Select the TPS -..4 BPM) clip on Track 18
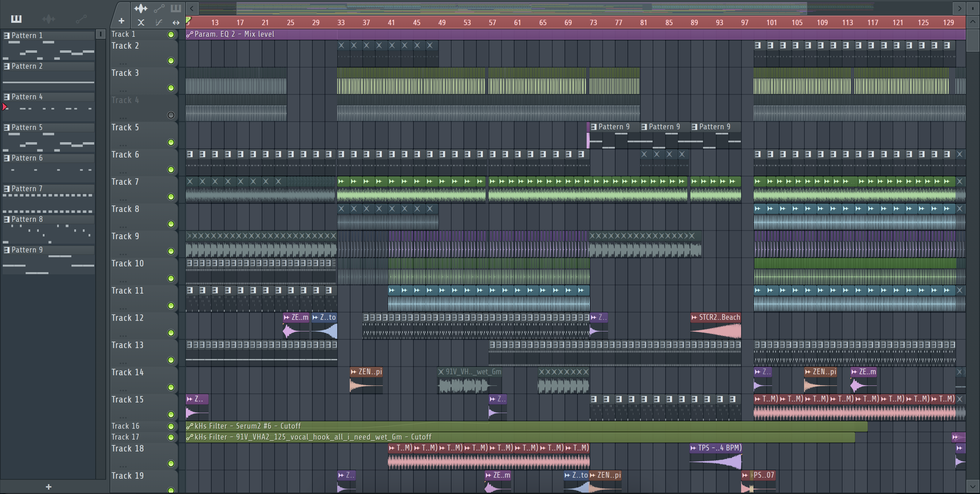 click(716, 456)
